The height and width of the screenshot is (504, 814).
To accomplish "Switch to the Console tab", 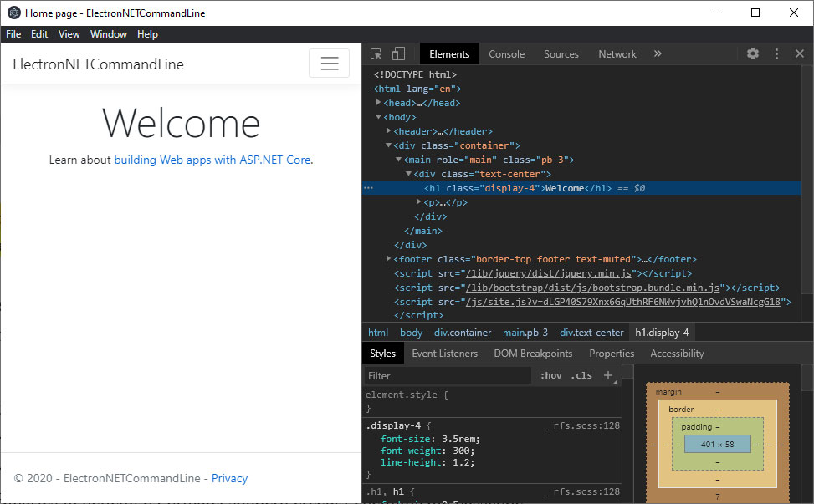I will [507, 54].
